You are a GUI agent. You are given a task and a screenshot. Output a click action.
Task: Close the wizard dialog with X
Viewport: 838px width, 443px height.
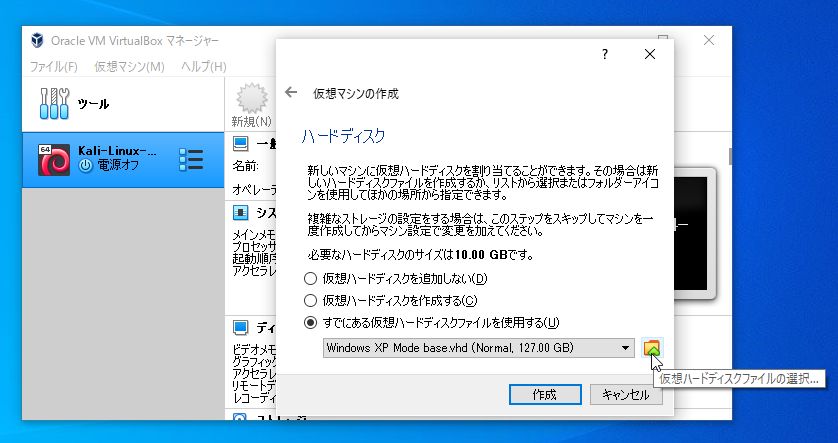(649, 54)
